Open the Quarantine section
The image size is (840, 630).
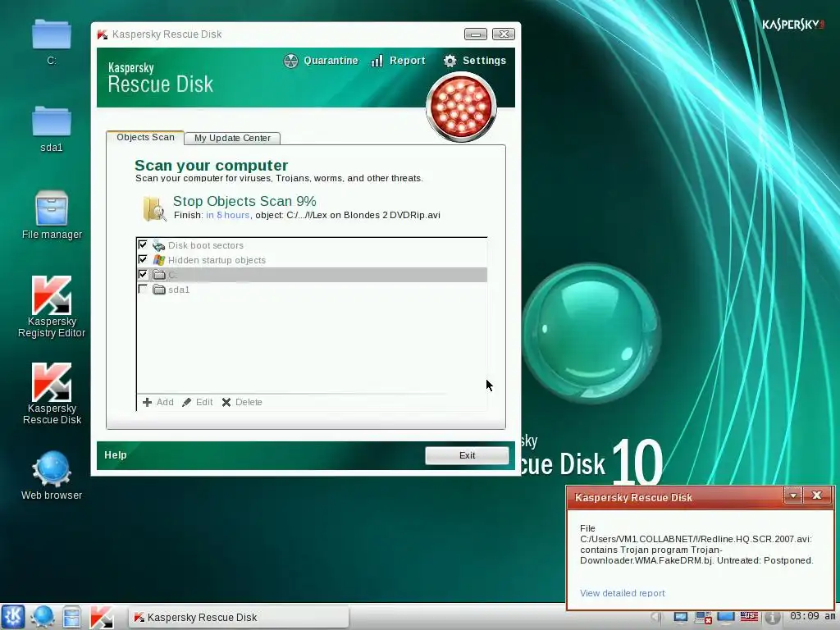tap(321, 61)
